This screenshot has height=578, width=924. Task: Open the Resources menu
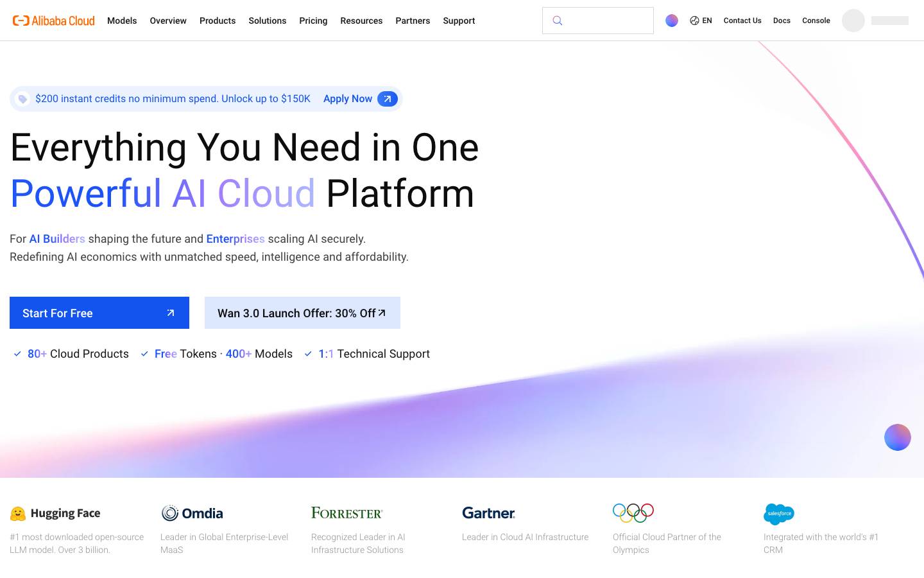[x=361, y=21]
